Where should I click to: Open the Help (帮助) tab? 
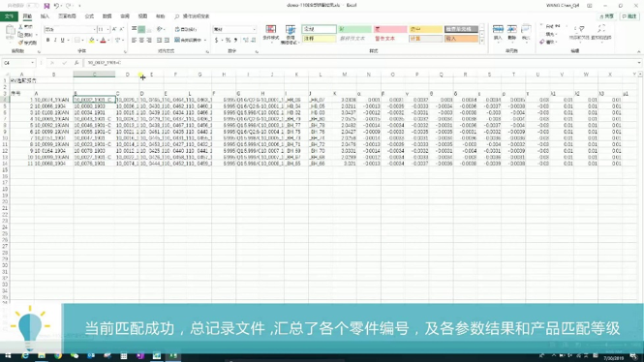click(x=160, y=16)
